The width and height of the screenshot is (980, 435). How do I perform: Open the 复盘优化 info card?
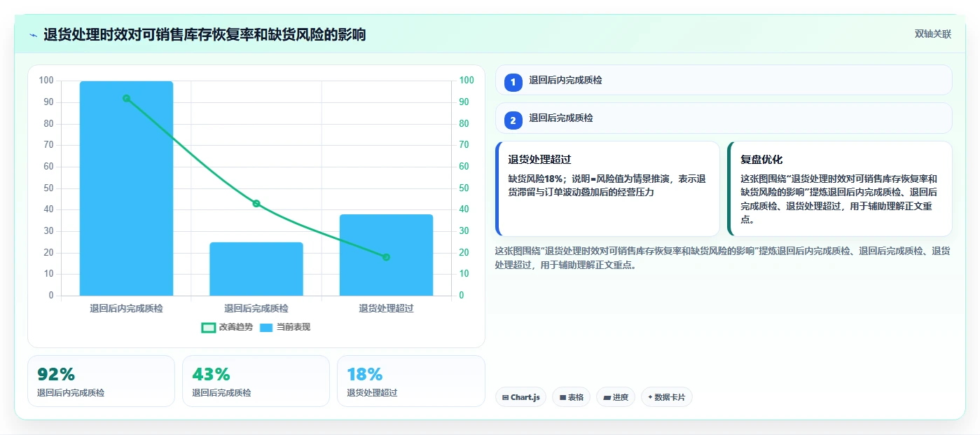coord(840,189)
